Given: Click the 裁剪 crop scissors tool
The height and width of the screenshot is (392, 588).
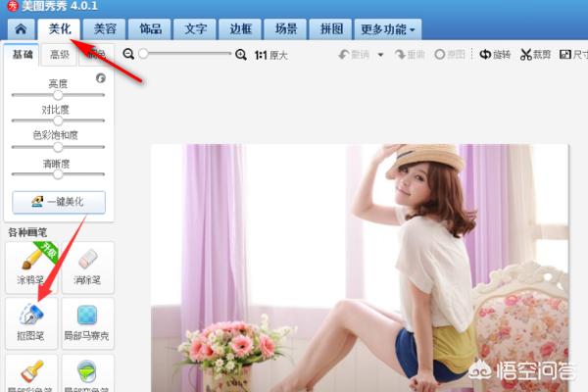Looking at the screenshot, I should 535,55.
